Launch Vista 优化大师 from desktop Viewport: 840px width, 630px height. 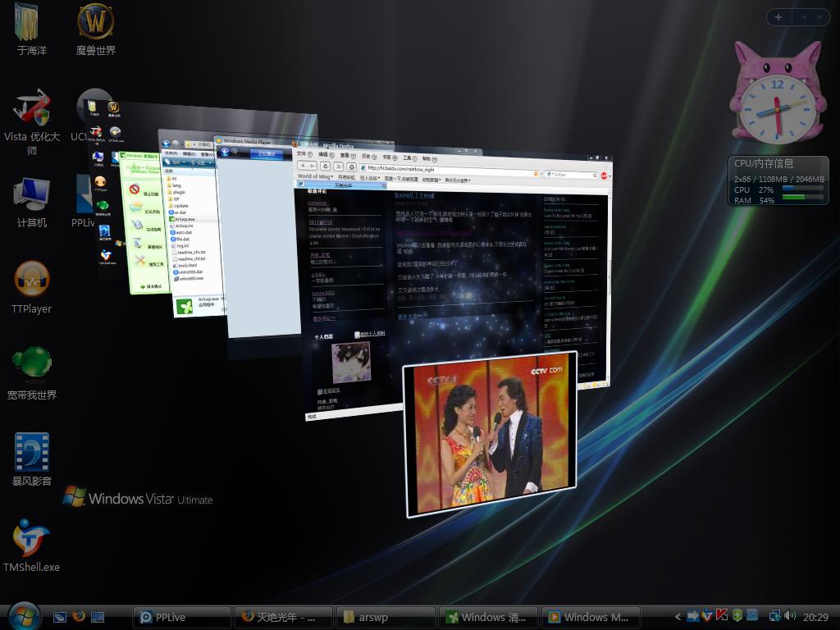coord(32,109)
